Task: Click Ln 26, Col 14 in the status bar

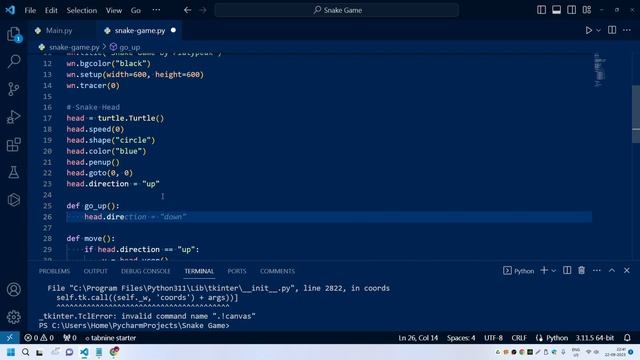Action: tap(418, 338)
